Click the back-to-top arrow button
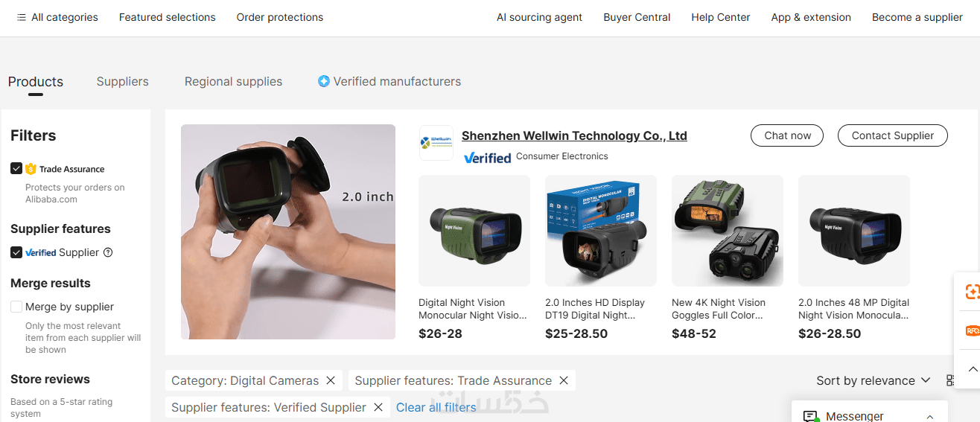This screenshot has width=980, height=422. pos(973,369)
